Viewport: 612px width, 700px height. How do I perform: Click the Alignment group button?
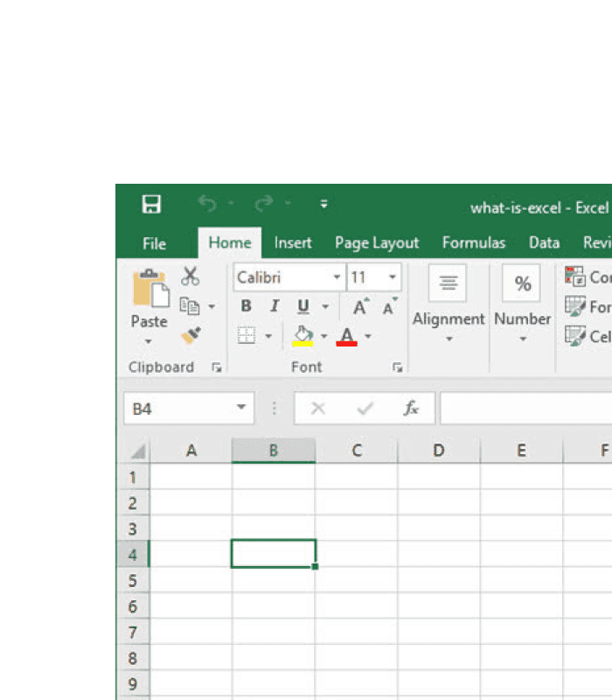pos(449,304)
